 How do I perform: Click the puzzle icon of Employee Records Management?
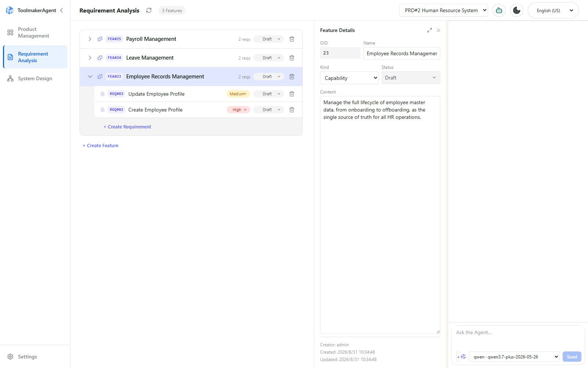click(100, 77)
